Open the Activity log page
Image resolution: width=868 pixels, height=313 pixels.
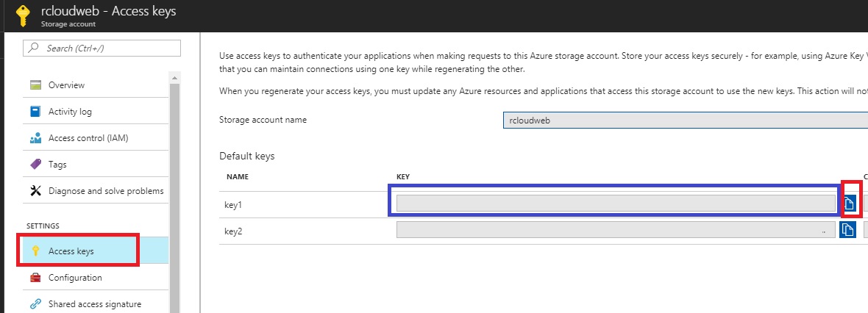(70, 112)
